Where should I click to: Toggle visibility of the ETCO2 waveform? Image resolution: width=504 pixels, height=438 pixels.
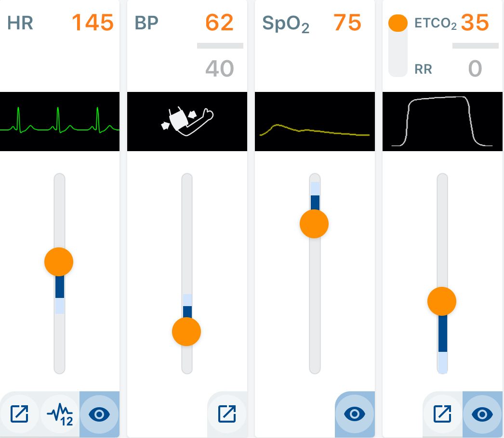[x=482, y=414]
